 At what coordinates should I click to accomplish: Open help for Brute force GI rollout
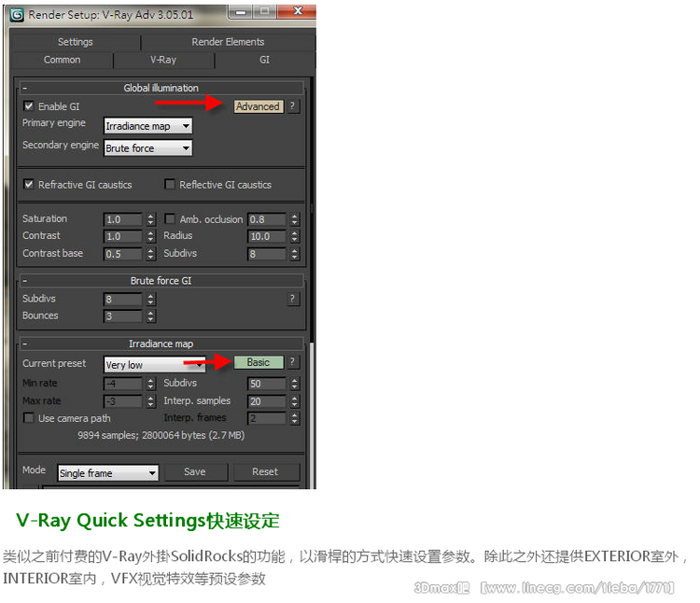coord(292,299)
